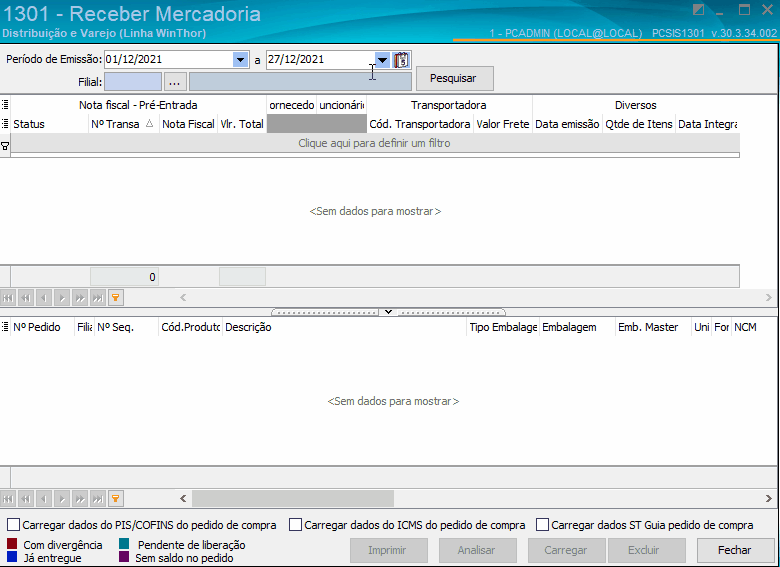
Task: Go to first record in lower grid navigator
Action: tap(8, 498)
